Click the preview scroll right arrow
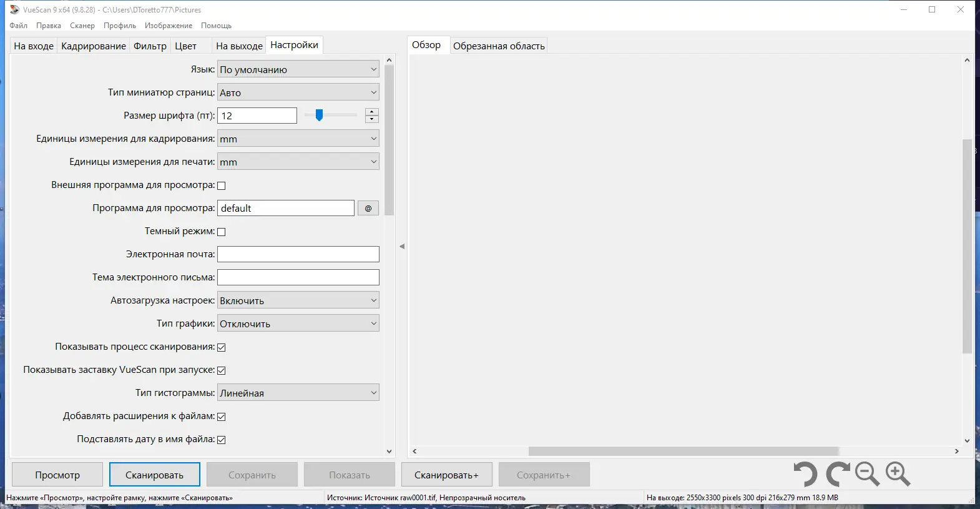 click(957, 451)
